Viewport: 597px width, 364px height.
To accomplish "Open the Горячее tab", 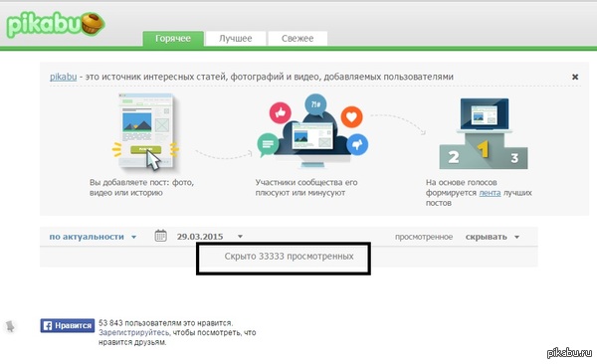I will 173,39.
